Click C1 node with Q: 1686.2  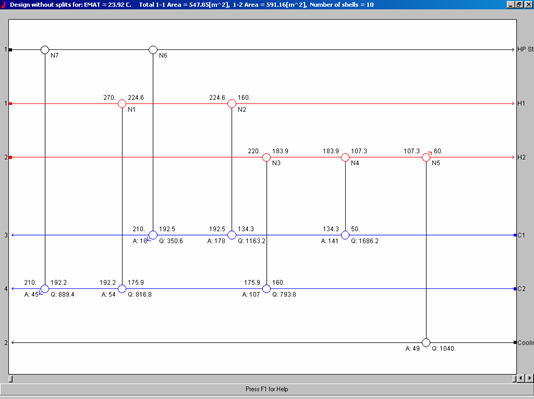tap(345, 235)
